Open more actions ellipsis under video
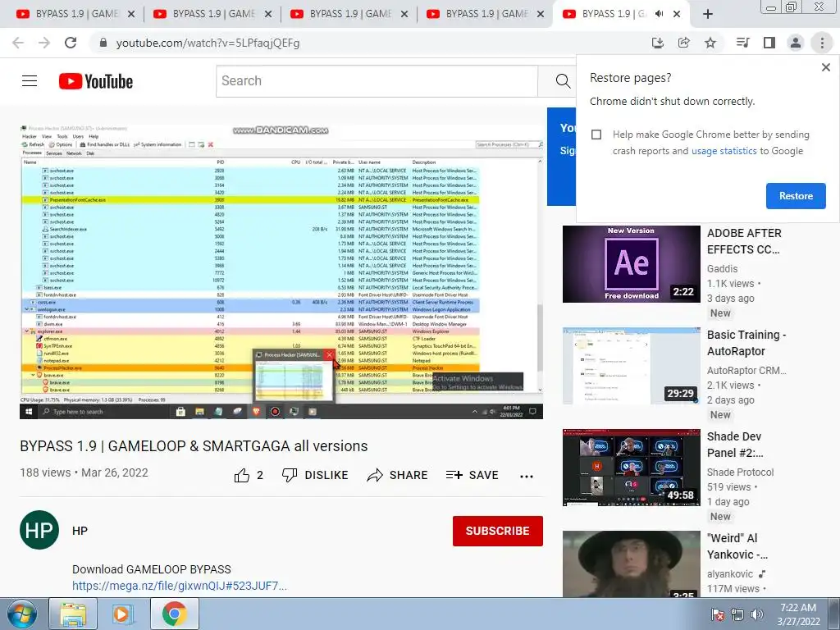The height and width of the screenshot is (630, 840). pyautogui.click(x=527, y=477)
